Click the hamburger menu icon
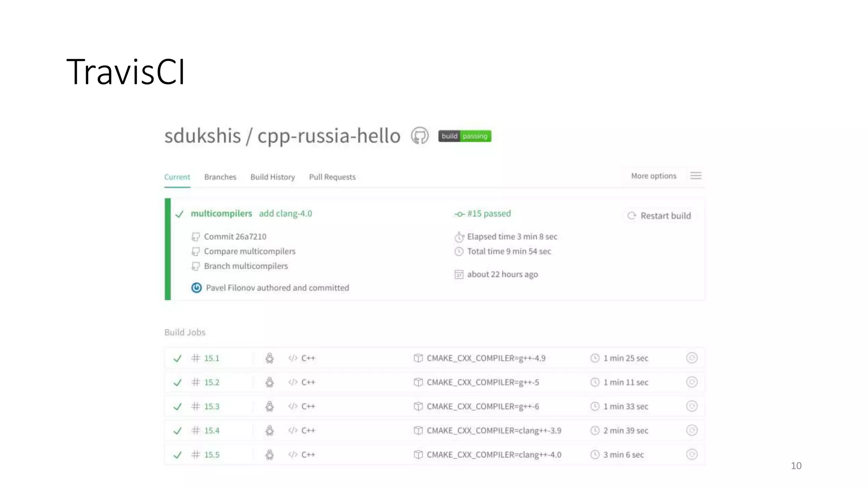868x488 pixels. [x=696, y=176]
